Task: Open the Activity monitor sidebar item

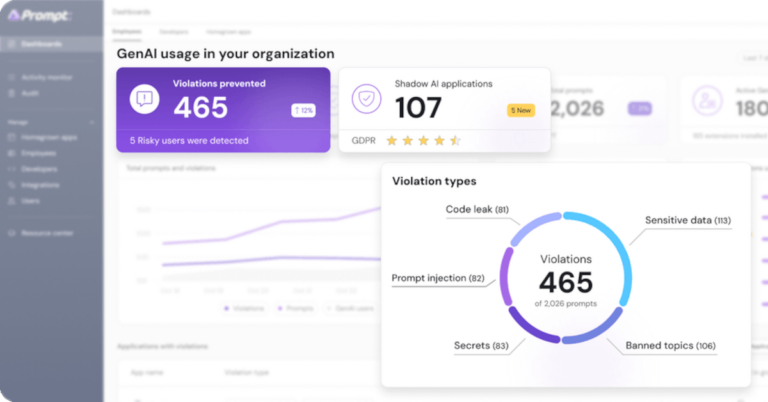Action: point(47,77)
